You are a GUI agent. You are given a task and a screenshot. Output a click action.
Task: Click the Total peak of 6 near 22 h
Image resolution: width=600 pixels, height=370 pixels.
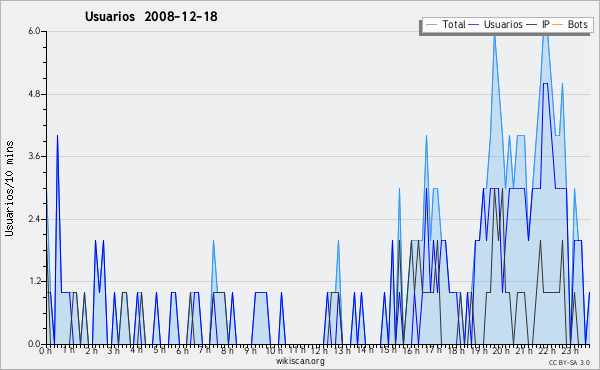[546, 34]
